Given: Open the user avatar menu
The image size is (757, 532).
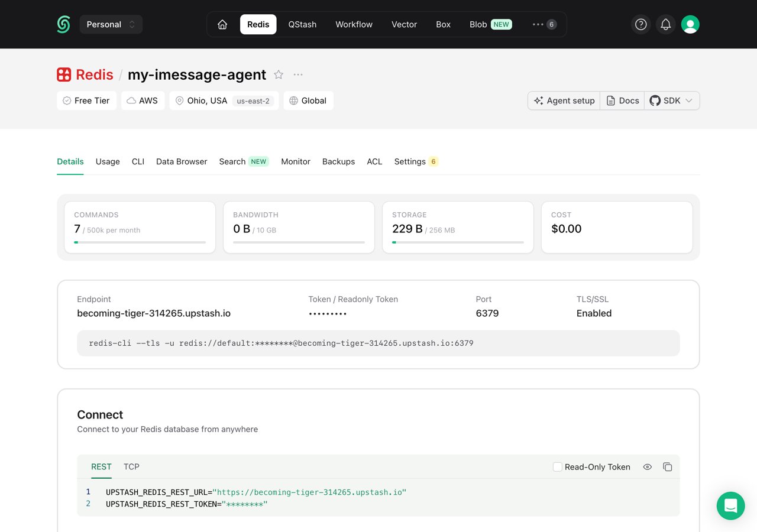Looking at the screenshot, I should [x=690, y=24].
